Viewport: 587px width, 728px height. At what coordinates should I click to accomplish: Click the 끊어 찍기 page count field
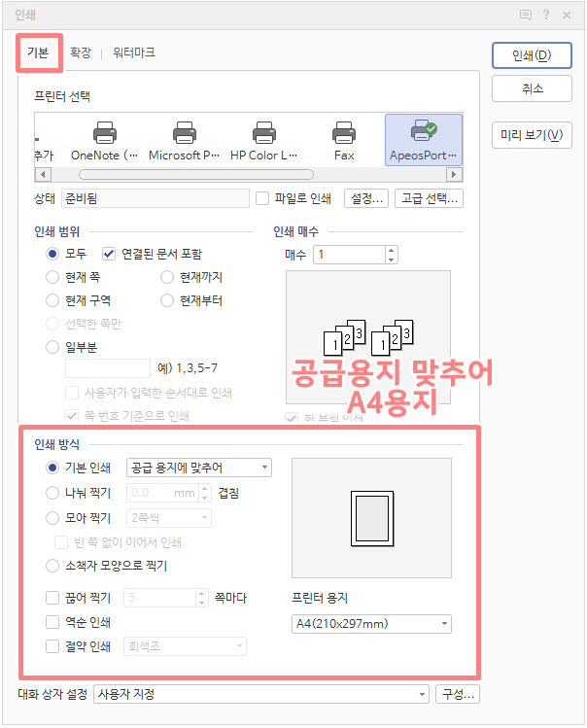tap(159, 598)
